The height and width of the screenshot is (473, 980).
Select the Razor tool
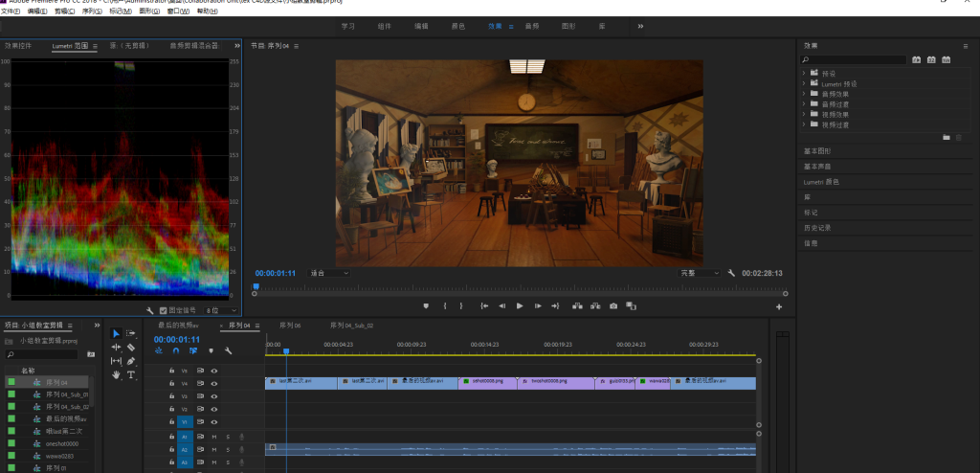(x=131, y=348)
